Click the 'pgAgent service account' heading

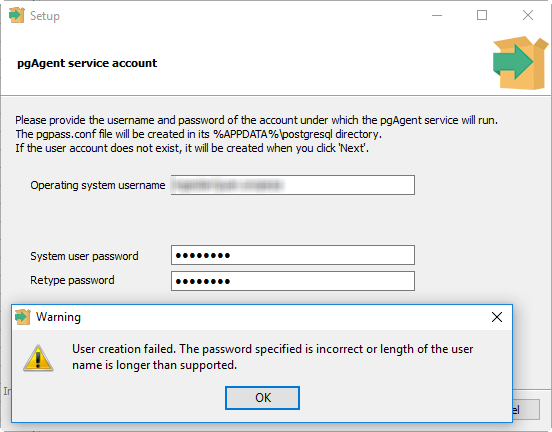(x=87, y=63)
